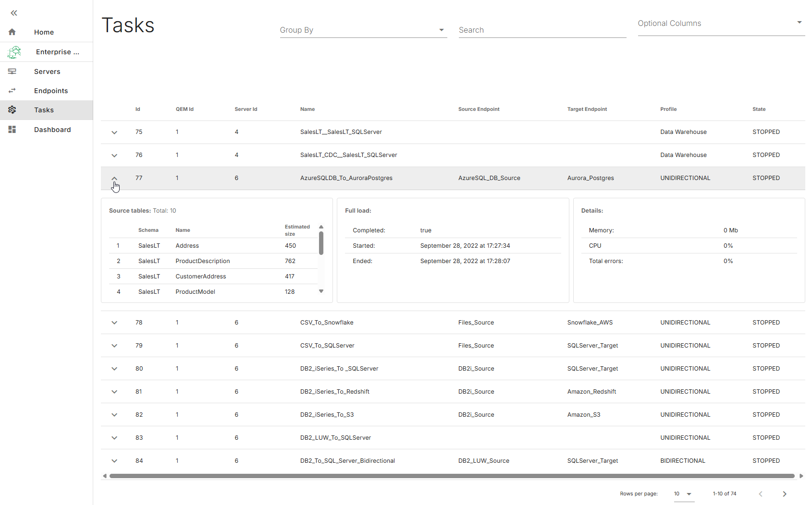Click the Enterprise Manager logo icon
The width and height of the screenshot is (812, 505).
click(x=14, y=52)
